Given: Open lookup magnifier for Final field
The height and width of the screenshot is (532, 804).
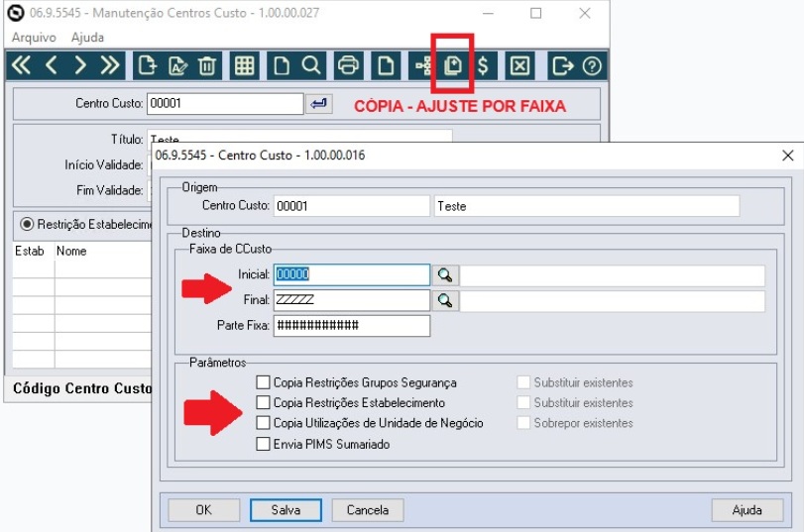Looking at the screenshot, I should click(x=445, y=300).
